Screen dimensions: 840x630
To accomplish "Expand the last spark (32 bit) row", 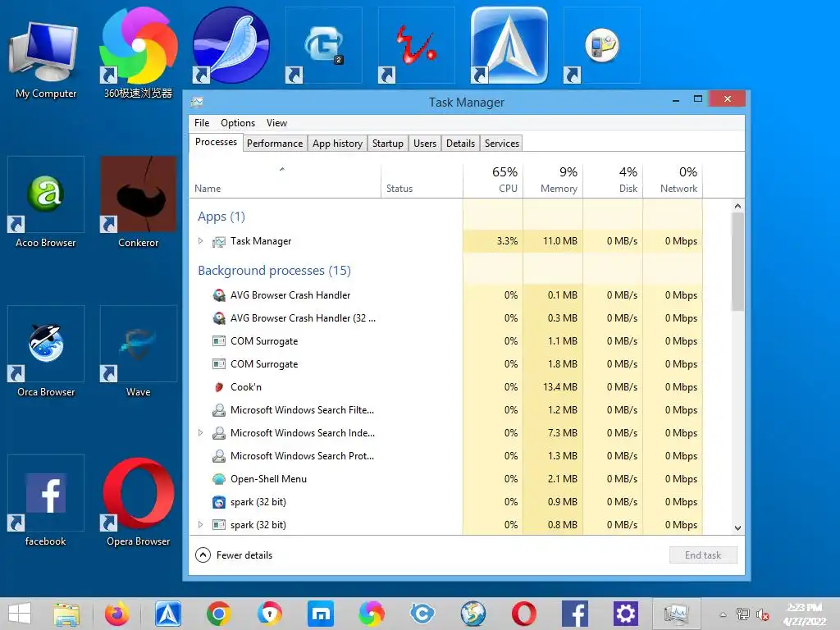I will coord(200,525).
